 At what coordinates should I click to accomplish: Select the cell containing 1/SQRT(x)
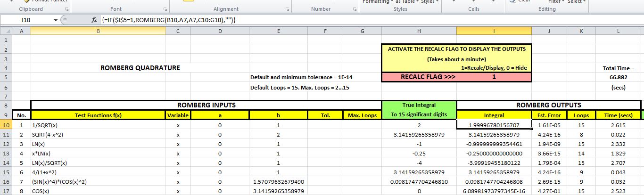pos(98,125)
